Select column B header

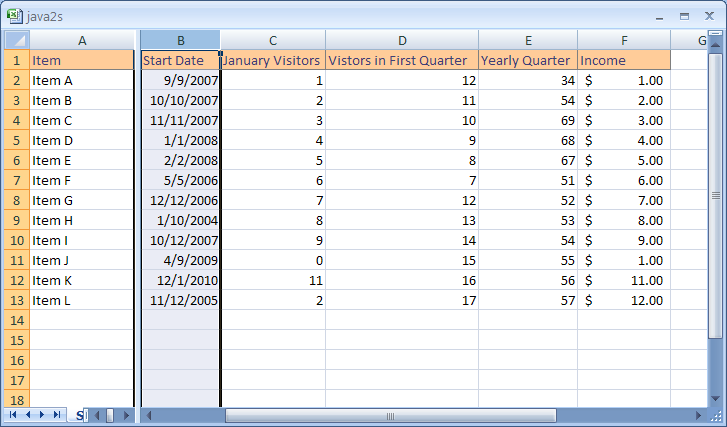coord(180,40)
